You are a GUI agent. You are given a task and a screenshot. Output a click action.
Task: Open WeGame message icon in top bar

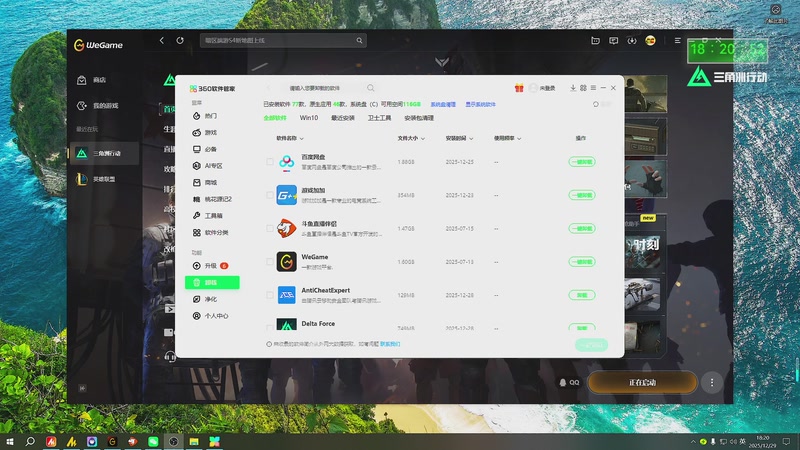[614, 40]
